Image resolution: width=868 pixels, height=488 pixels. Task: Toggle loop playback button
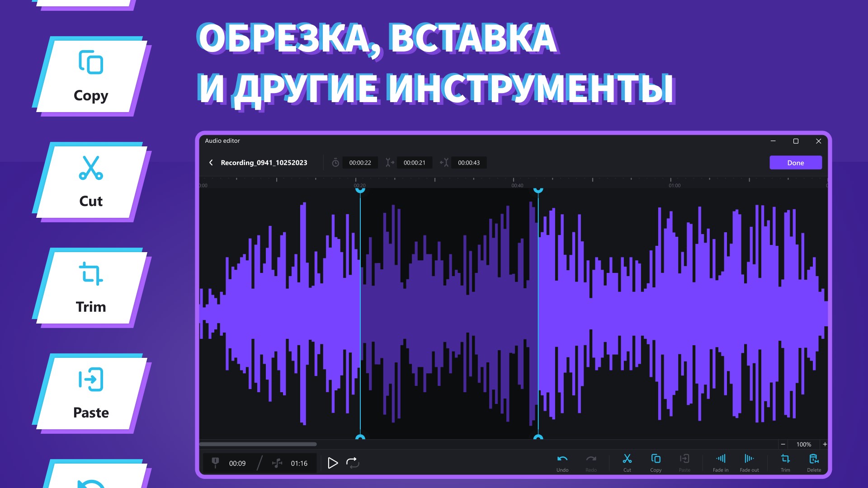(x=352, y=462)
